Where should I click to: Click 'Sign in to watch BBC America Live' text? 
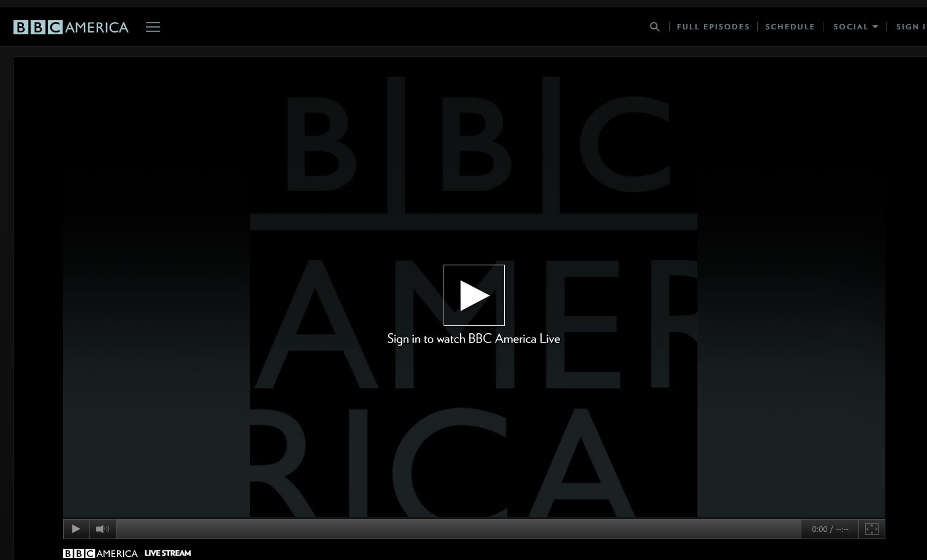click(x=474, y=339)
